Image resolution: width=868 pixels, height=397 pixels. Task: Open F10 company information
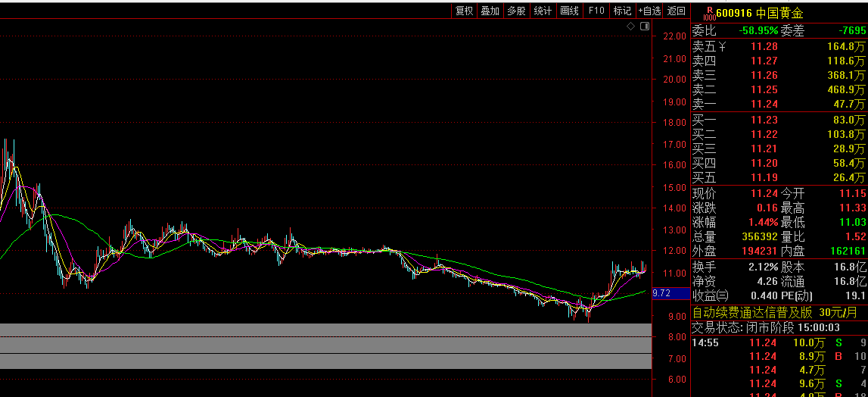point(596,11)
